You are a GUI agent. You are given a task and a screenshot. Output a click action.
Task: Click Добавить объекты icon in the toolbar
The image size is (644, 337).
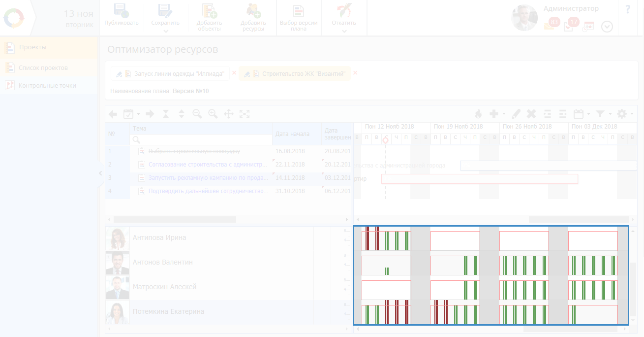[210, 11]
